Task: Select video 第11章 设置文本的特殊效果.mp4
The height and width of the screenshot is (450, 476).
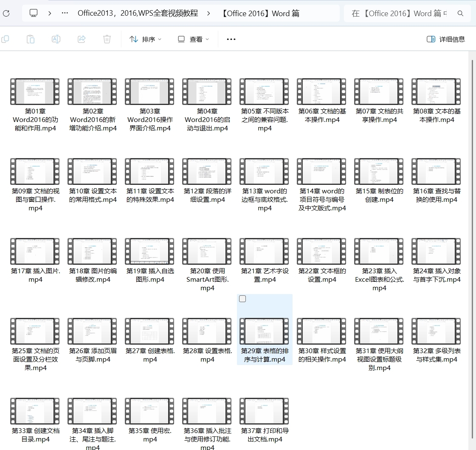Action: click(150, 181)
